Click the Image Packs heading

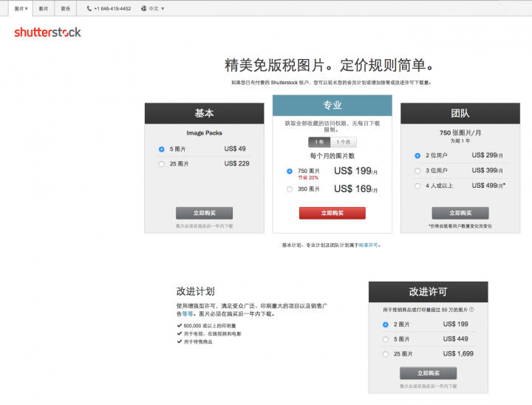click(204, 133)
